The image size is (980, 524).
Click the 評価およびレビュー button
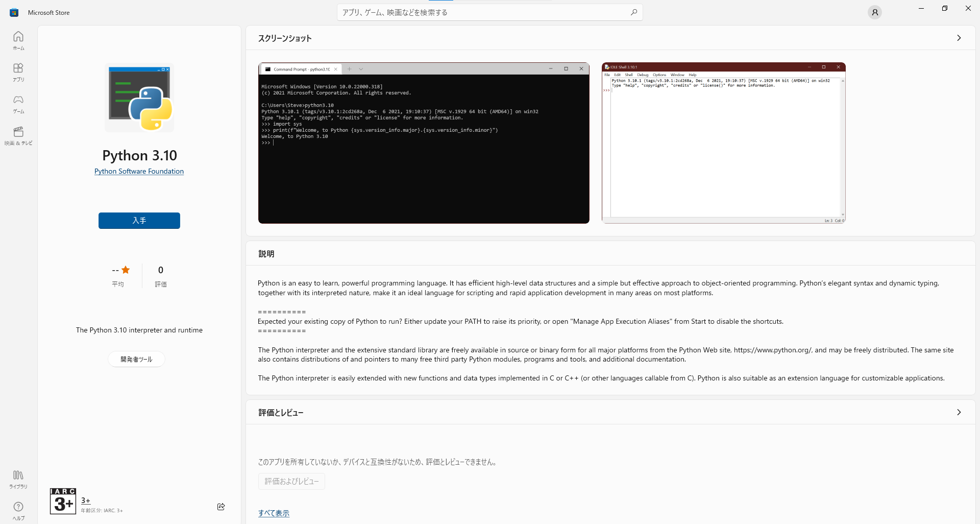point(291,481)
